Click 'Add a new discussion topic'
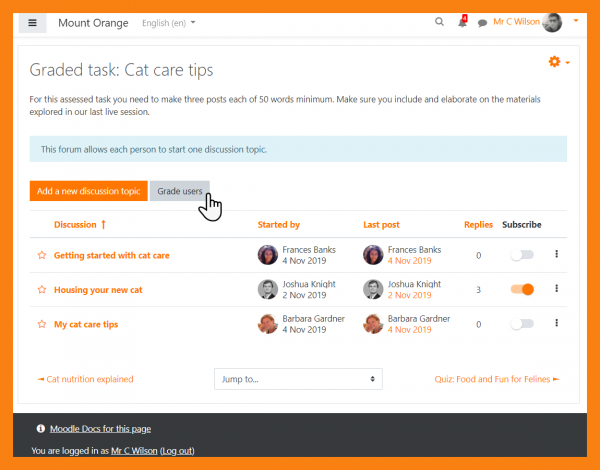This screenshot has height=470, width=600. (89, 190)
